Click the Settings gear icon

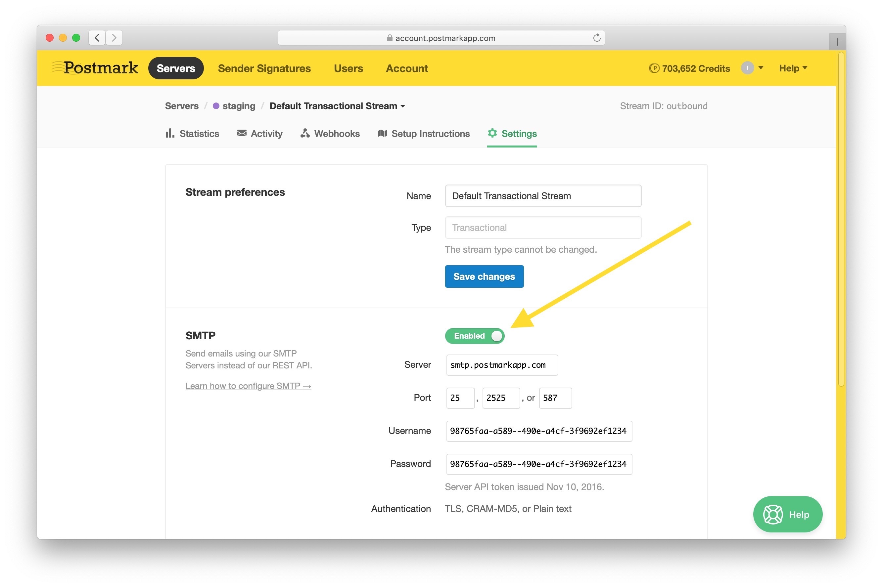[492, 133]
